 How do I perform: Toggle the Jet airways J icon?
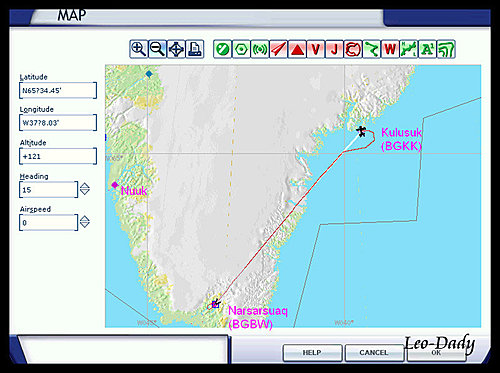334,49
